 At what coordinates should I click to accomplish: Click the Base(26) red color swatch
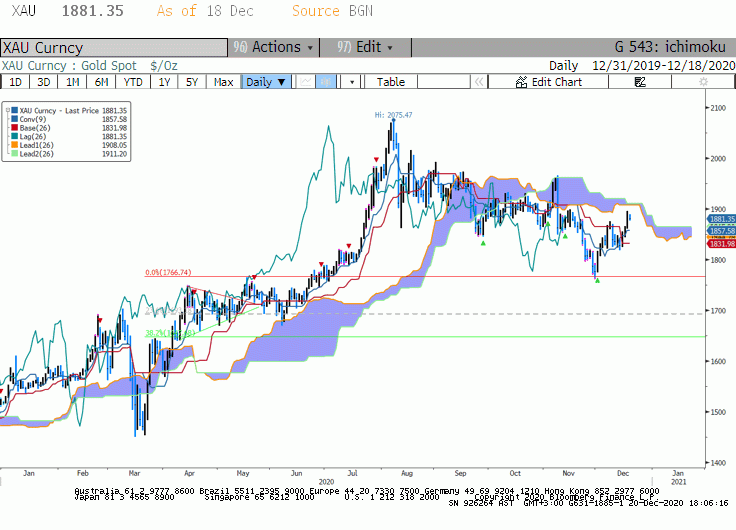15,128
